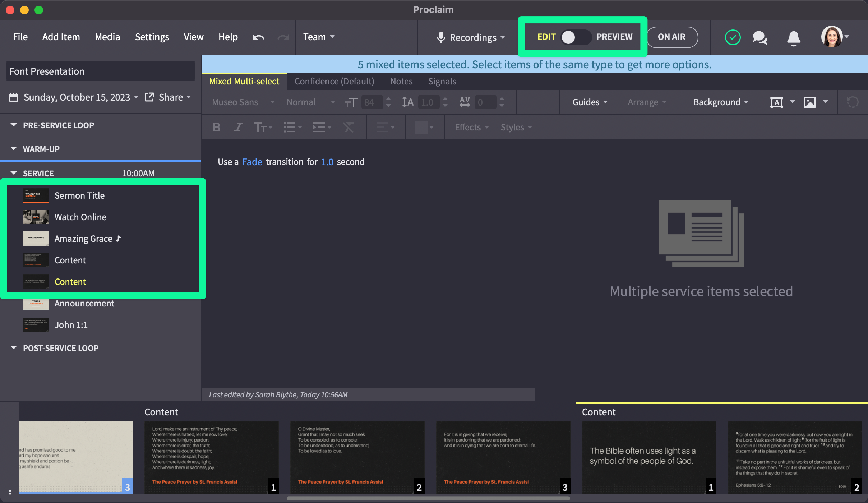This screenshot has height=503, width=868.
Task: Click the Share export icon
Action: coord(149,97)
